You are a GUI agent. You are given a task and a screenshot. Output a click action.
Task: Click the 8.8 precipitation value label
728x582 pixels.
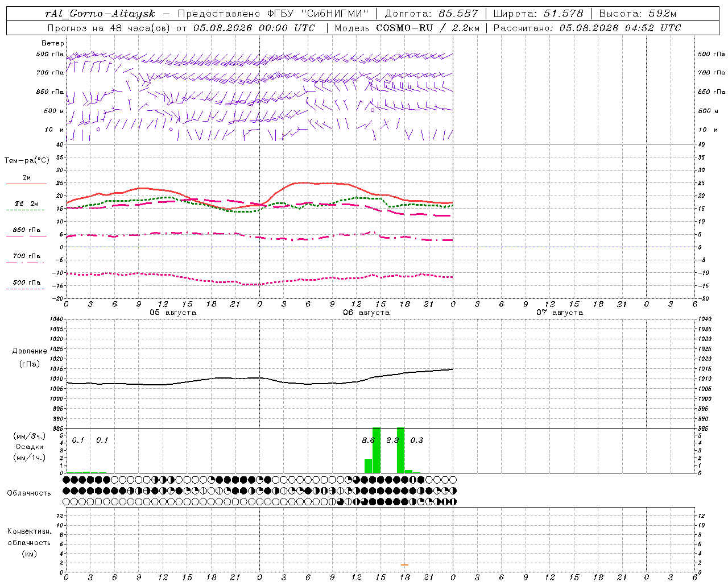(x=392, y=440)
